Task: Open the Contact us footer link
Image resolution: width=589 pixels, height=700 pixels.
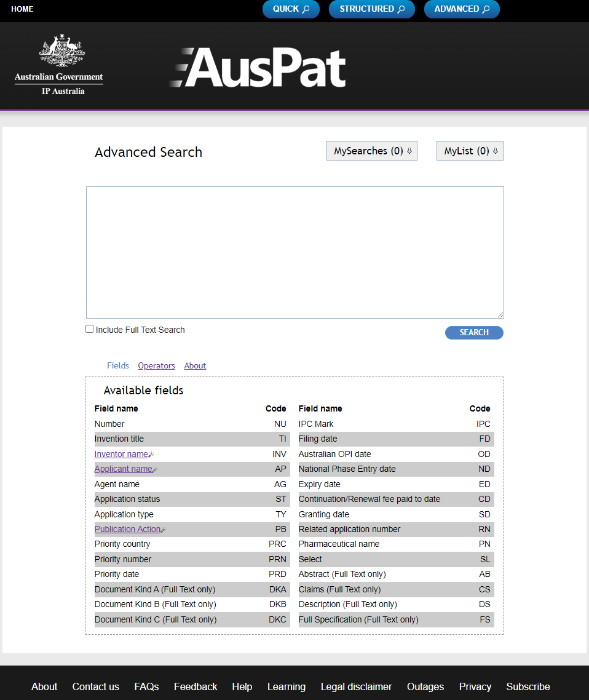Action: tap(95, 686)
